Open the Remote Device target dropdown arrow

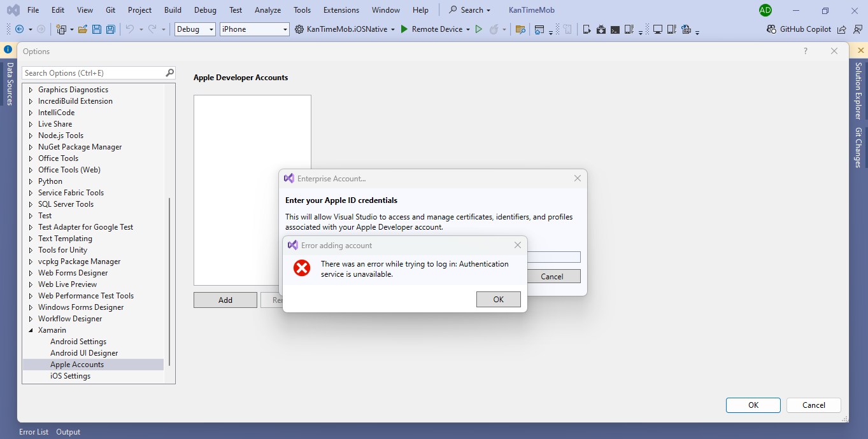[468, 29]
